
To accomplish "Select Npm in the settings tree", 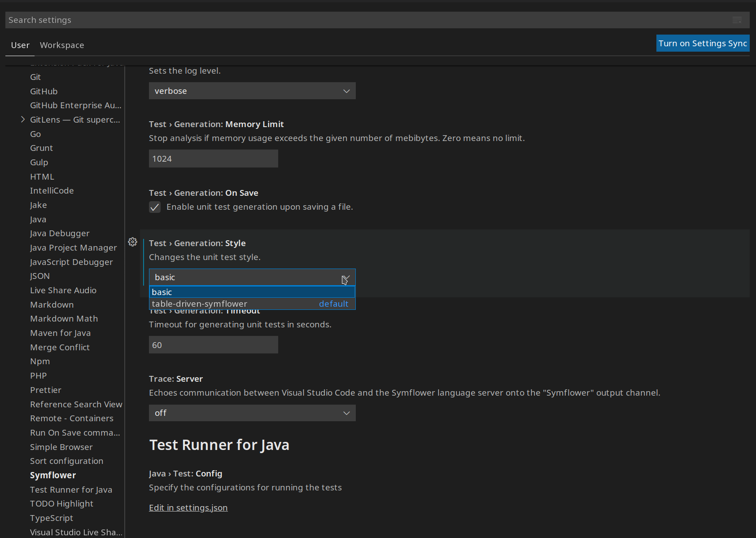I will point(40,362).
